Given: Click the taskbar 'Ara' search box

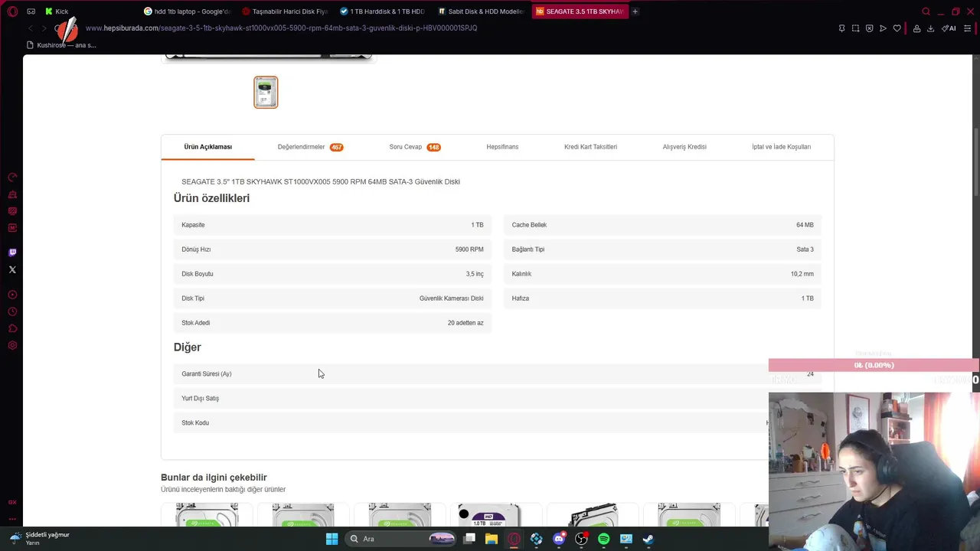Looking at the screenshot, I should [x=401, y=539].
